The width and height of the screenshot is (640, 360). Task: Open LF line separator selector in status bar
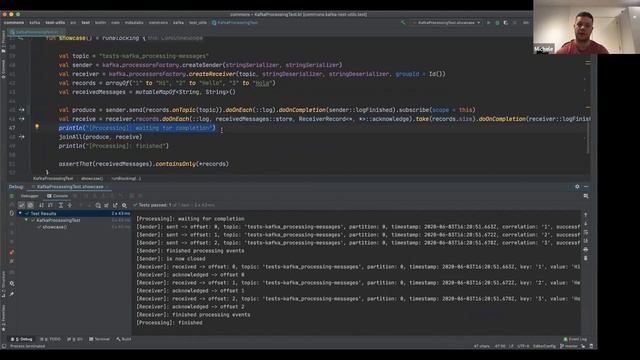pos(511,346)
